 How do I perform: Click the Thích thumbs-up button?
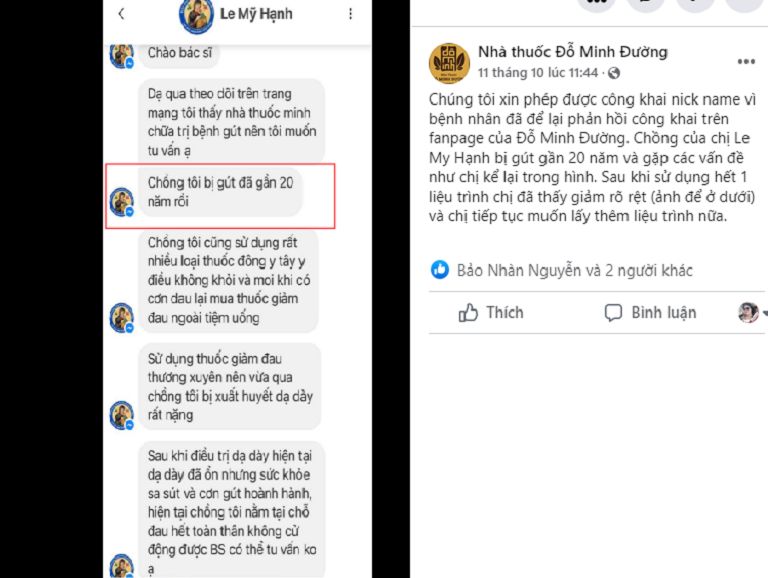coord(491,313)
